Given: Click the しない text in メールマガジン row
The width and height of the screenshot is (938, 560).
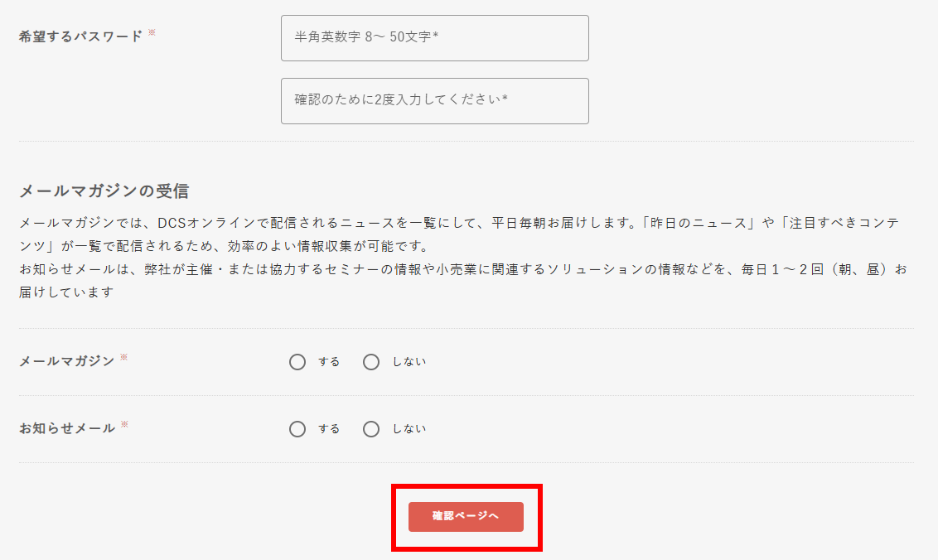Looking at the screenshot, I should click(x=409, y=362).
